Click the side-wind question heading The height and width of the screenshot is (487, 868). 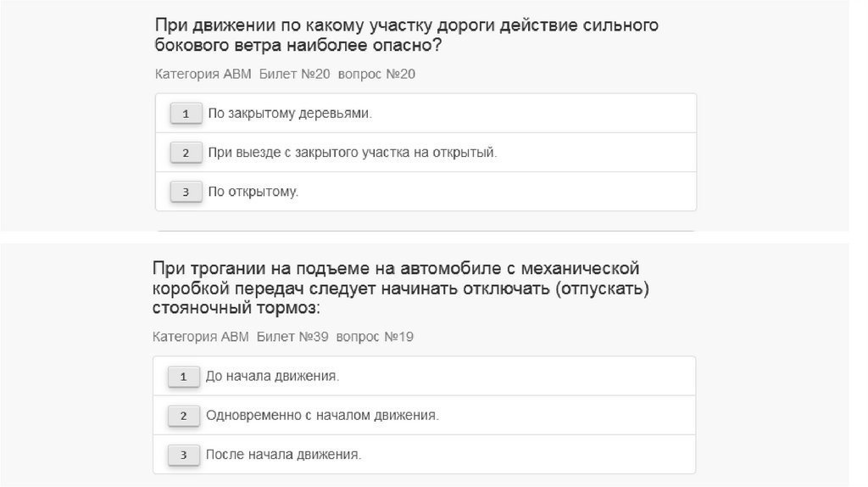pyautogui.click(x=407, y=35)
